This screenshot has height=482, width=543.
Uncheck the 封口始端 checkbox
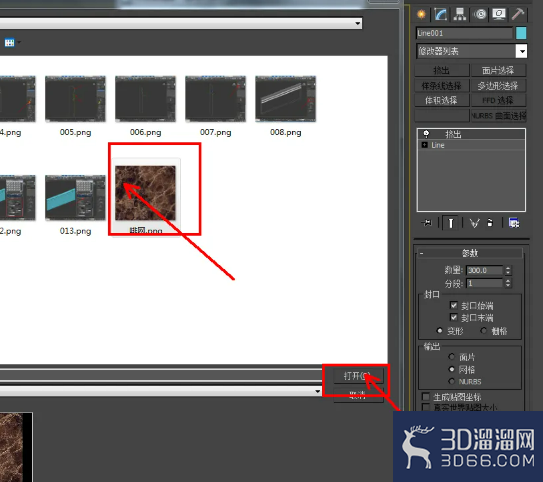click(x=454, y=305)
